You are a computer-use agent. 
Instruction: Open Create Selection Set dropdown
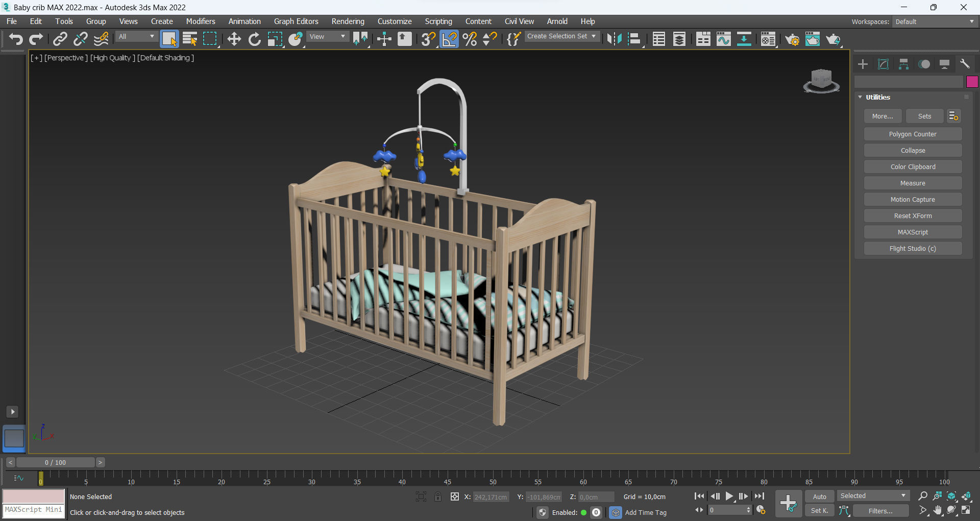tap(561, 36)
